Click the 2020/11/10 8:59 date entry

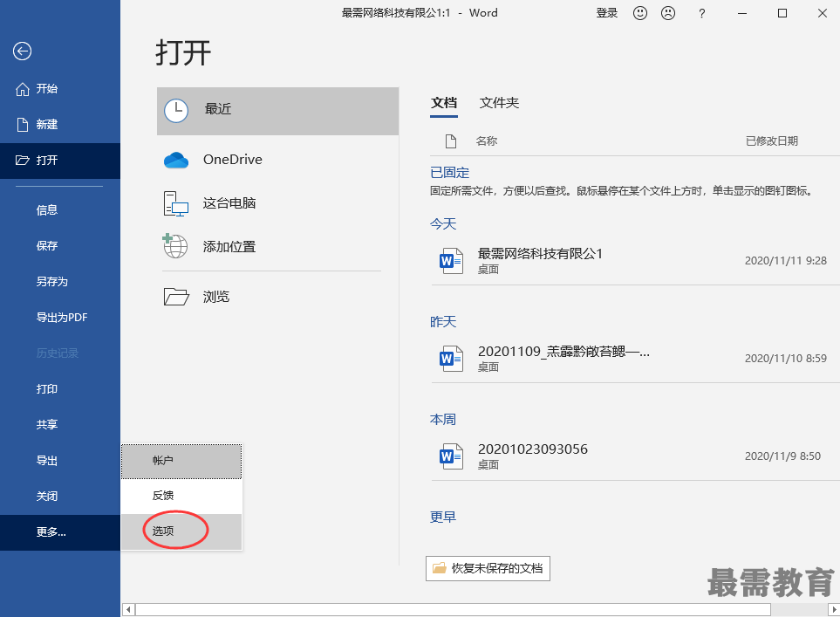coord(785,359)
